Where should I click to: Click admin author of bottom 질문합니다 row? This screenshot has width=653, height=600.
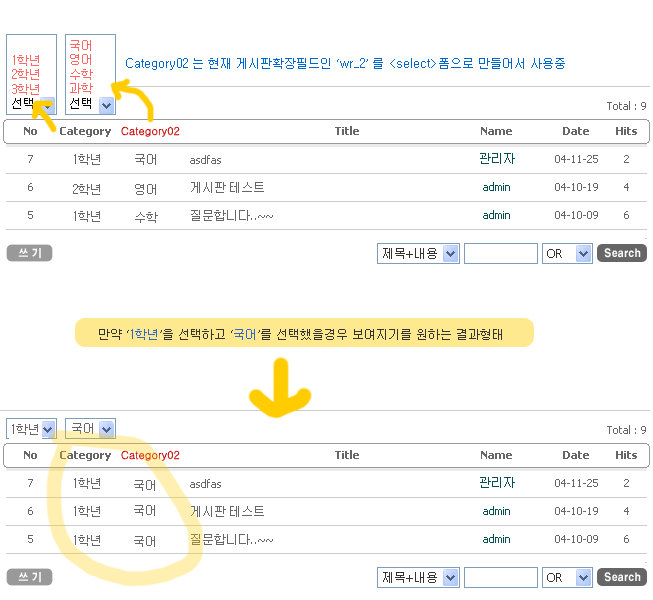(496, 539)
